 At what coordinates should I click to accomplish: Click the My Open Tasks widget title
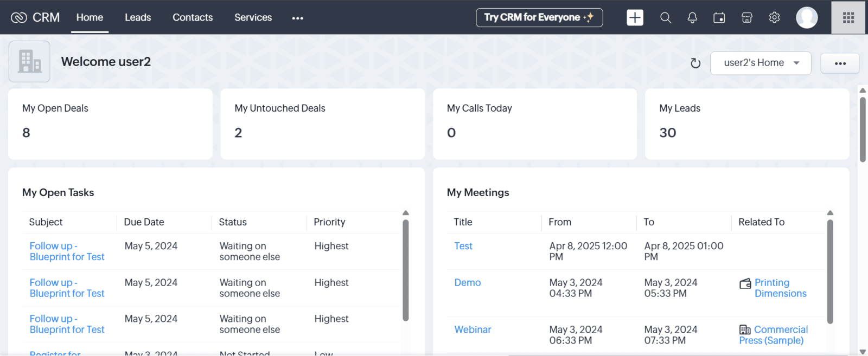[x=58, y=192]
